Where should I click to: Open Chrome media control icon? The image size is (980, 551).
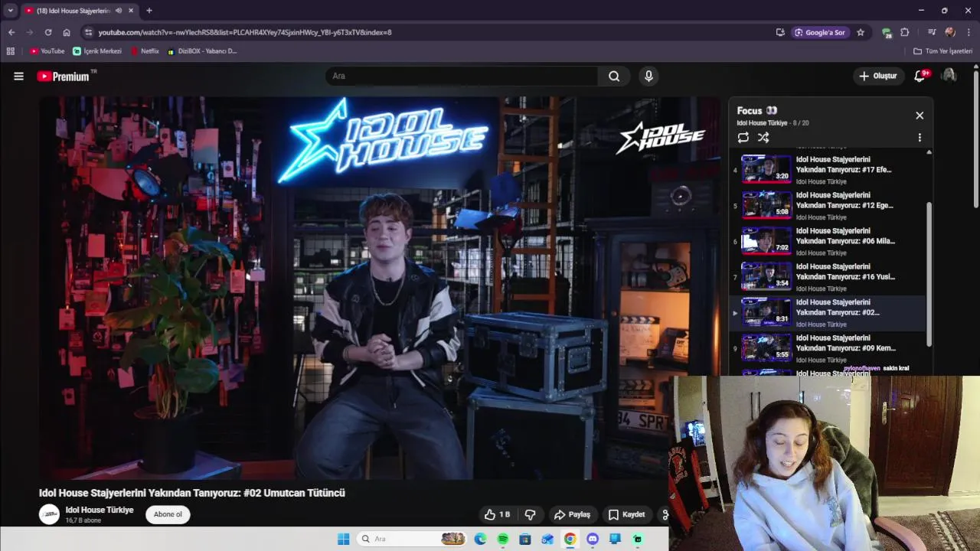(x=932, y=32)
